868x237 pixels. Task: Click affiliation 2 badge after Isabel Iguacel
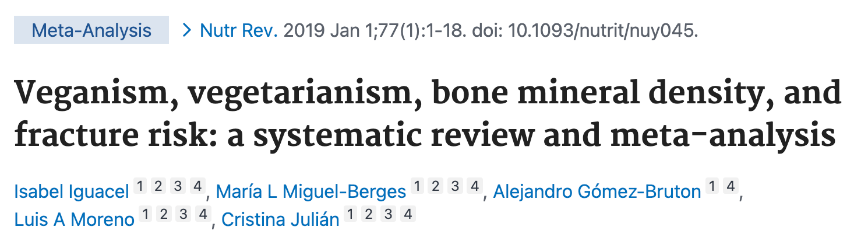tap(158, 187)
